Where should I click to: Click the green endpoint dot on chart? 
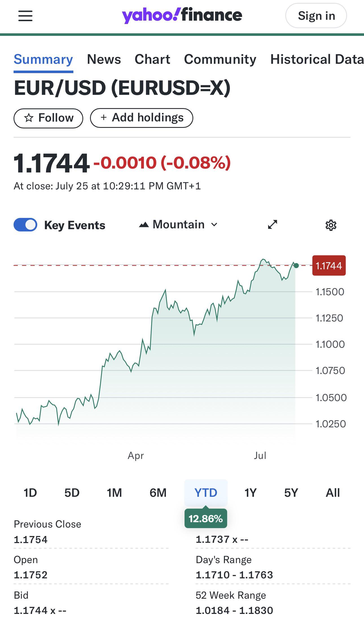pyautogui.click(x=296, y=266)
